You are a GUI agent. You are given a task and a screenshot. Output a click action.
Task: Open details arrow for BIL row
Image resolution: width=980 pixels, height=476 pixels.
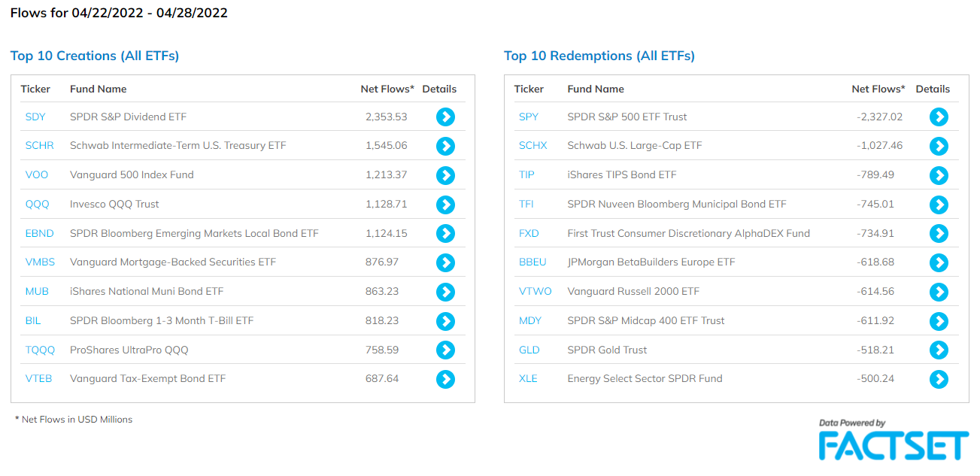(446, 321)
